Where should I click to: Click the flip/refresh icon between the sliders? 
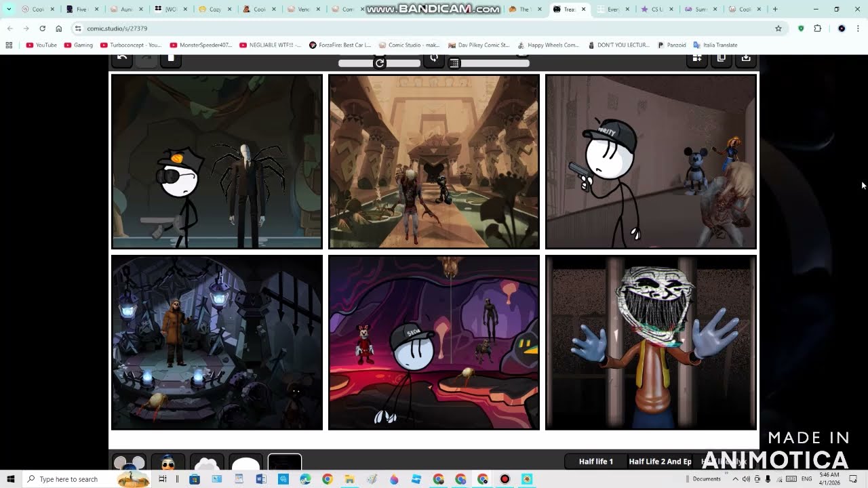click(434, 59)
